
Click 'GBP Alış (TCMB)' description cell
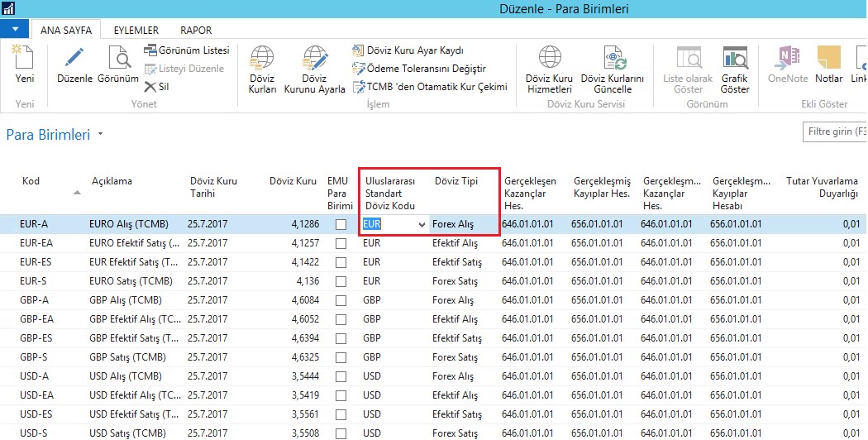click(x=126, y=300)
